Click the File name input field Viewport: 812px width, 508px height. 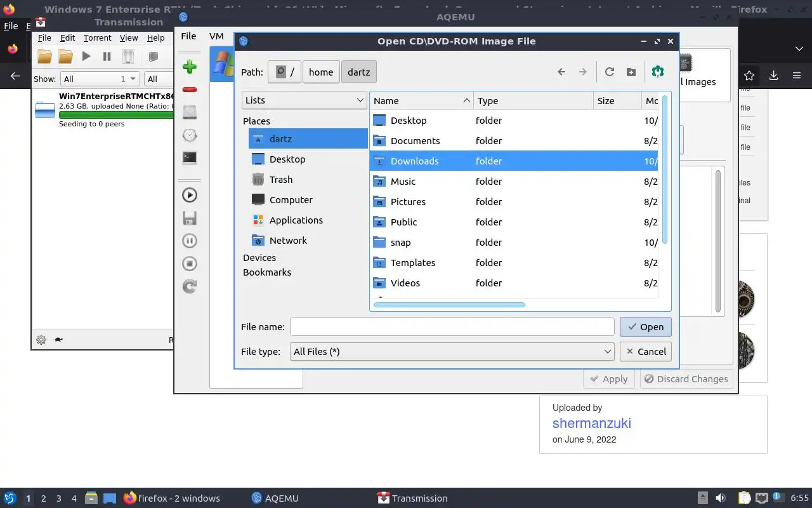tap(452, 326)
